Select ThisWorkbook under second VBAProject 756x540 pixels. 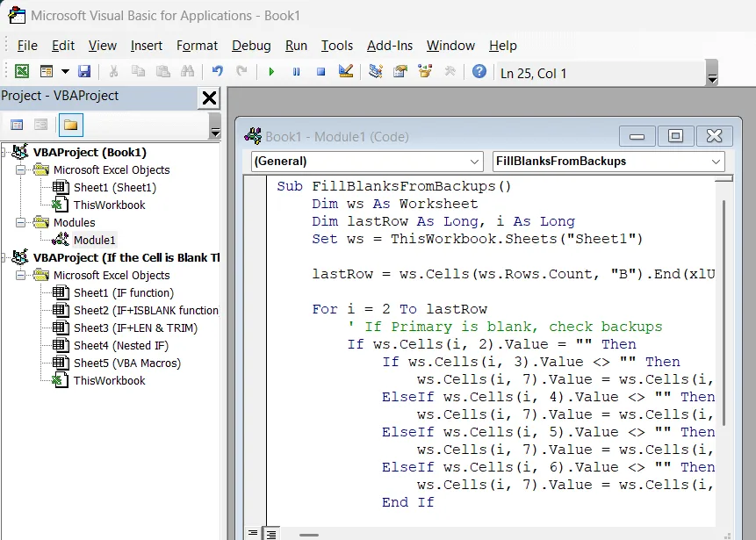click(109, 380)
